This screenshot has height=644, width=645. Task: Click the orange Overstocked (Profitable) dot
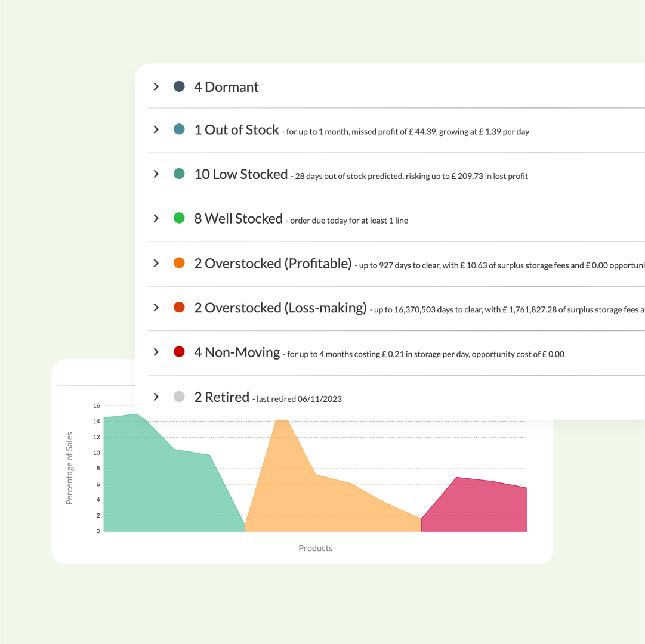179,263
